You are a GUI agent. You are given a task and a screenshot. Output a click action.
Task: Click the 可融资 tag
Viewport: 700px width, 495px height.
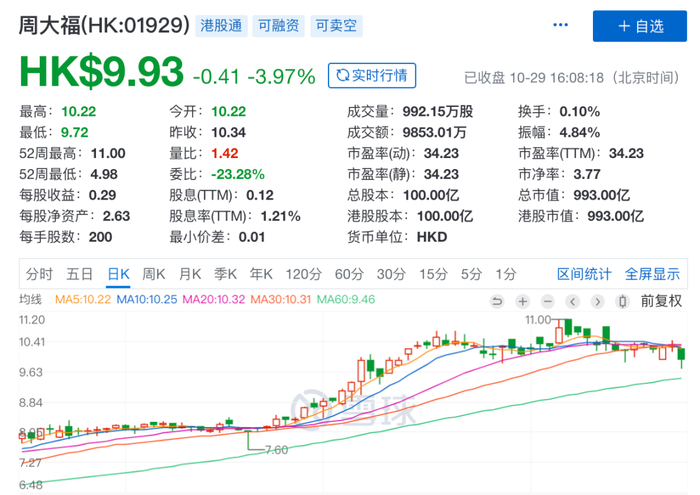coord(279,26)
